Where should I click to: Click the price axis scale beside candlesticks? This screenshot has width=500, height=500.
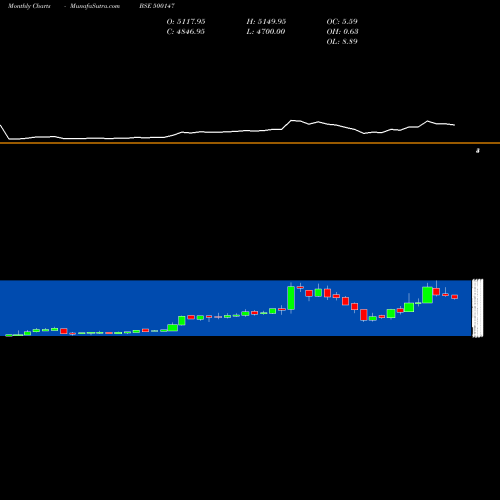pyautogui.click(x=478, y=308)
